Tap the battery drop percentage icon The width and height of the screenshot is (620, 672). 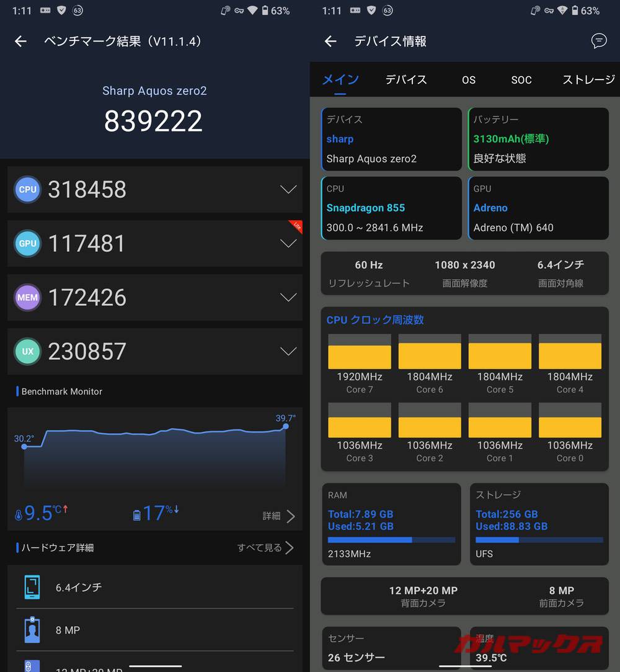(136, 515)
